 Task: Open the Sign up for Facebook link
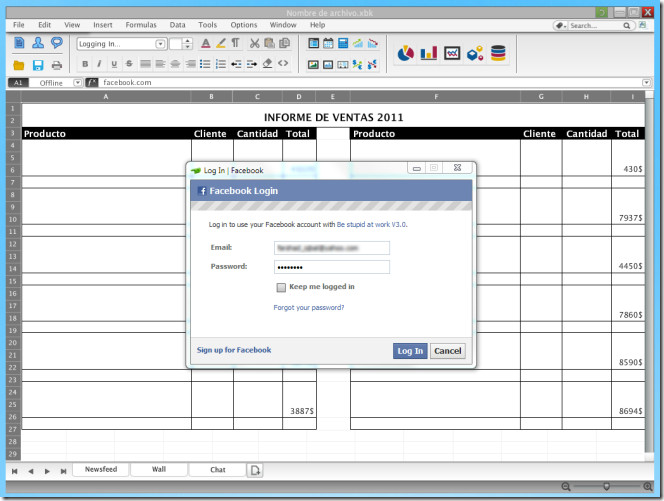click(x=234, y=350)
